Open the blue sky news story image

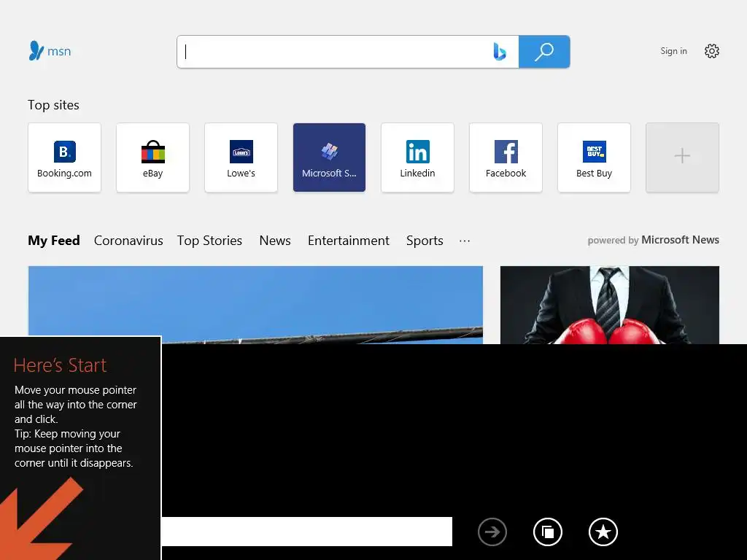click(x=255, y=305)
